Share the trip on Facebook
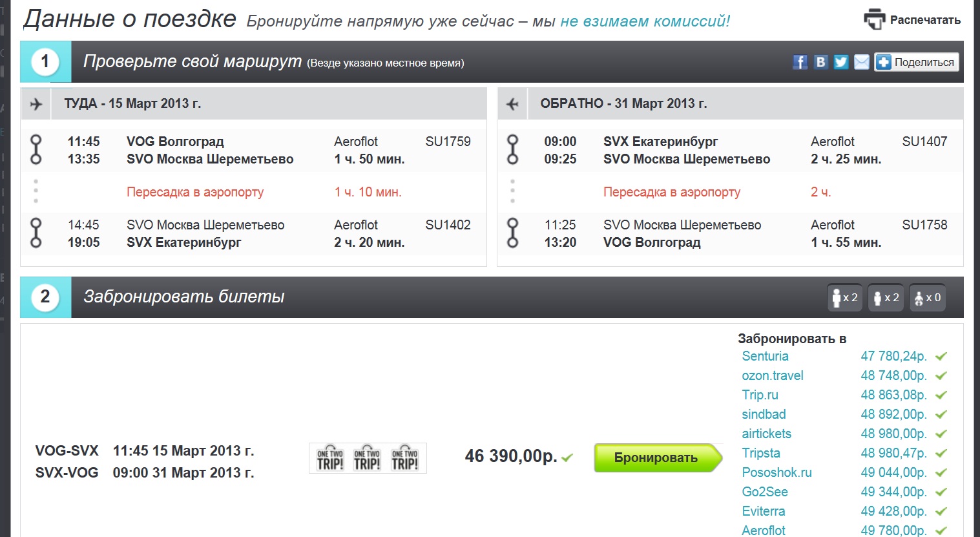980x537 pixels. click(x=800, y=62)
